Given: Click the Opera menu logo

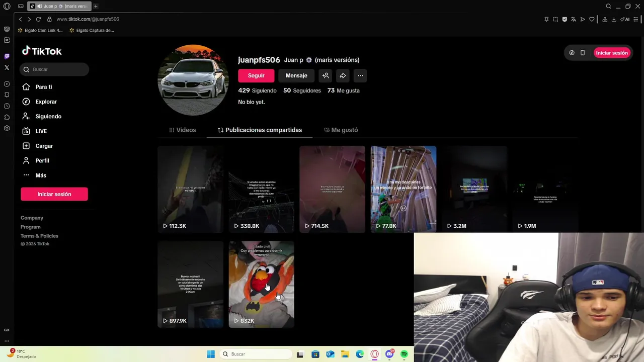Looking at the screenshot, I should coord(7,6).
